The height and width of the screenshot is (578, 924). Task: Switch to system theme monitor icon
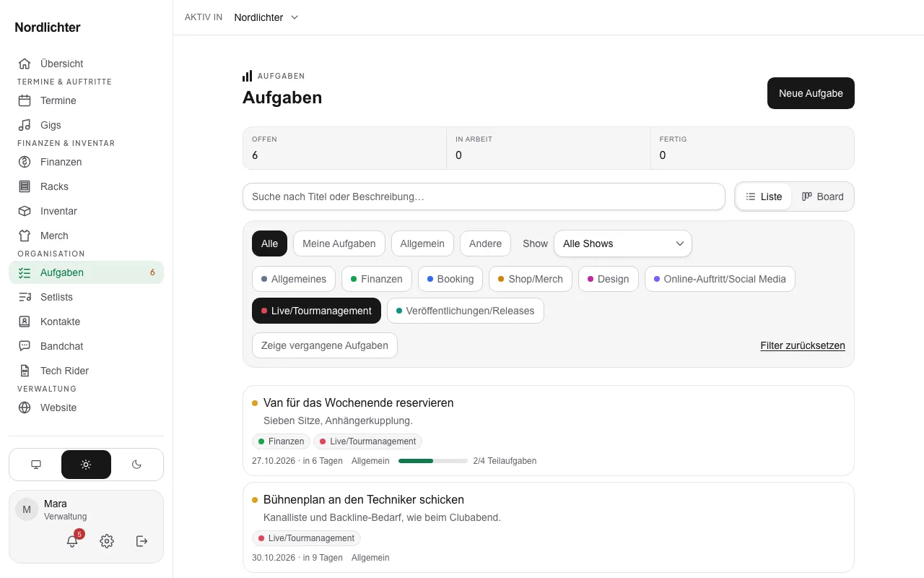tap(36, 465)
